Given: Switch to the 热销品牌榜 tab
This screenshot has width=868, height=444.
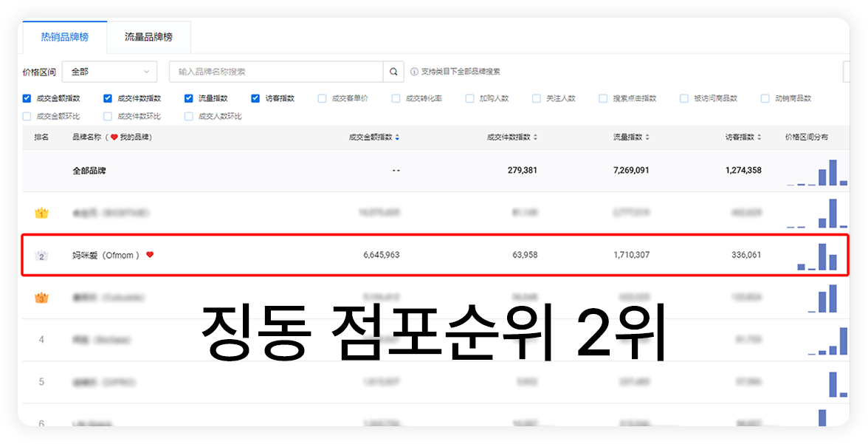Looking at the screenshot, I should pos(65,37).
